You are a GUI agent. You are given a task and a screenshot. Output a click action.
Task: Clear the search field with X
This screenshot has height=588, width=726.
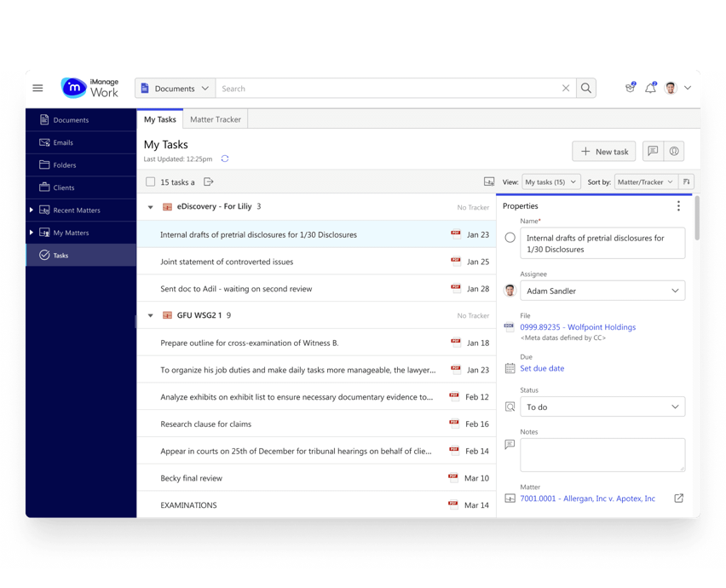pos(565,89)
